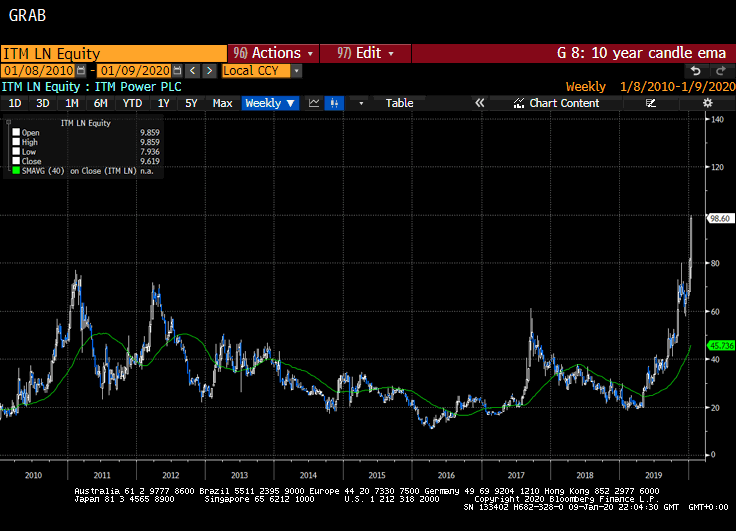
Task: Click the ITM LN Equity security field
Action: 114,54
